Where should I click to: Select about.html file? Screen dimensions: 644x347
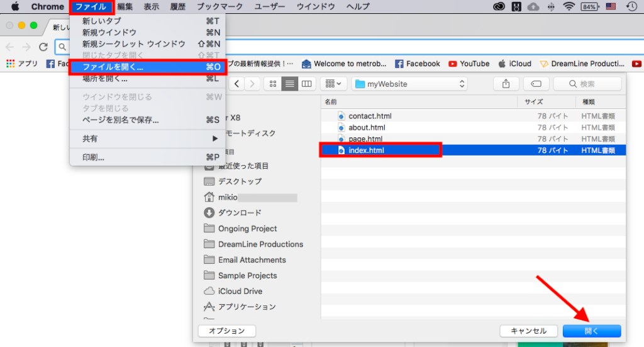[x=473, y=127]
